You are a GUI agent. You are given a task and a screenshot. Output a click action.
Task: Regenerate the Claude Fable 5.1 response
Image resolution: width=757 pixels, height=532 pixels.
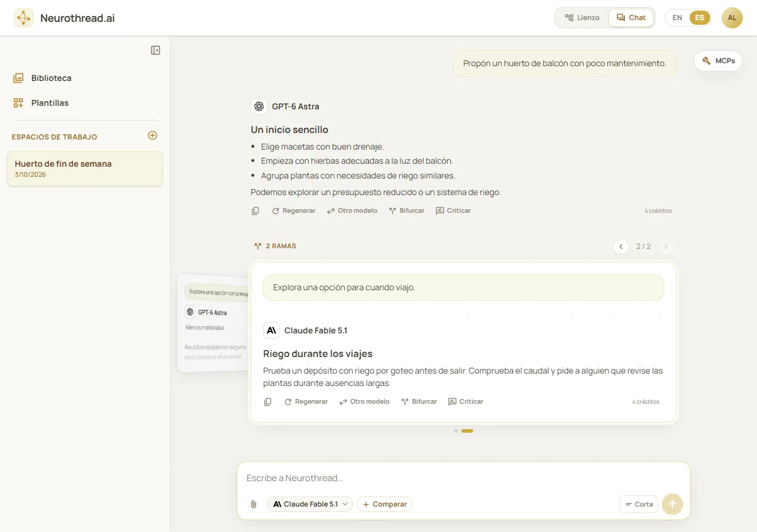(306, 401)
